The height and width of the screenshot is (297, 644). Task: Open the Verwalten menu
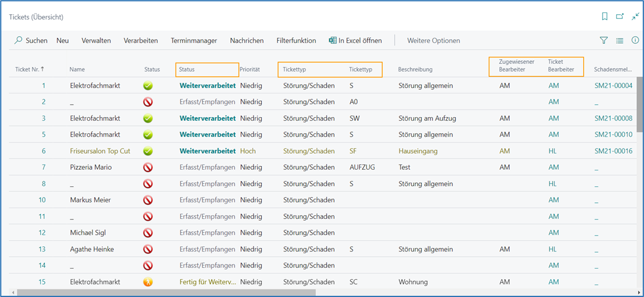tap(96, 41)
